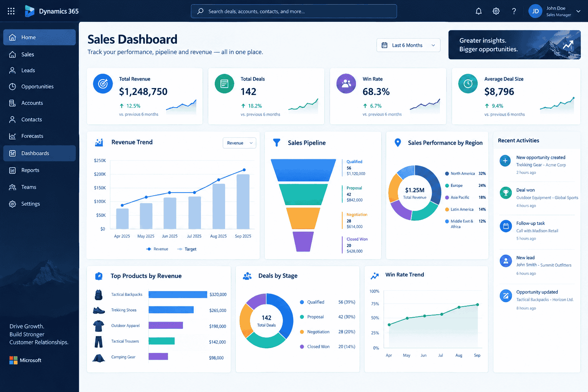Click the Win Rate people icon
Screen dimensions: 588x392
point(346,83)
